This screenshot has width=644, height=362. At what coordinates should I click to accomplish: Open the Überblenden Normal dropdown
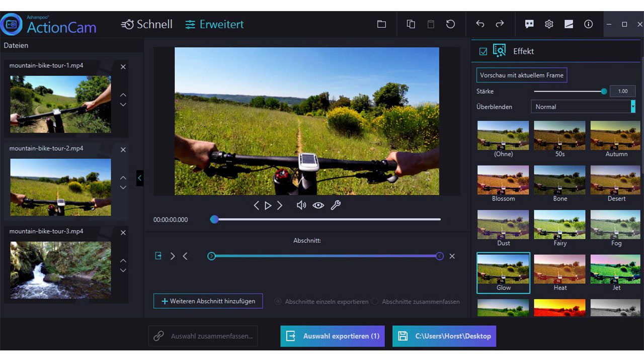point(583,107)
